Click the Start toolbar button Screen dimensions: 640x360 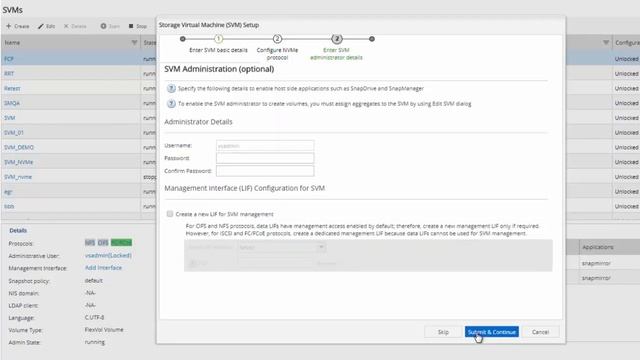click(x=110, y=26)
